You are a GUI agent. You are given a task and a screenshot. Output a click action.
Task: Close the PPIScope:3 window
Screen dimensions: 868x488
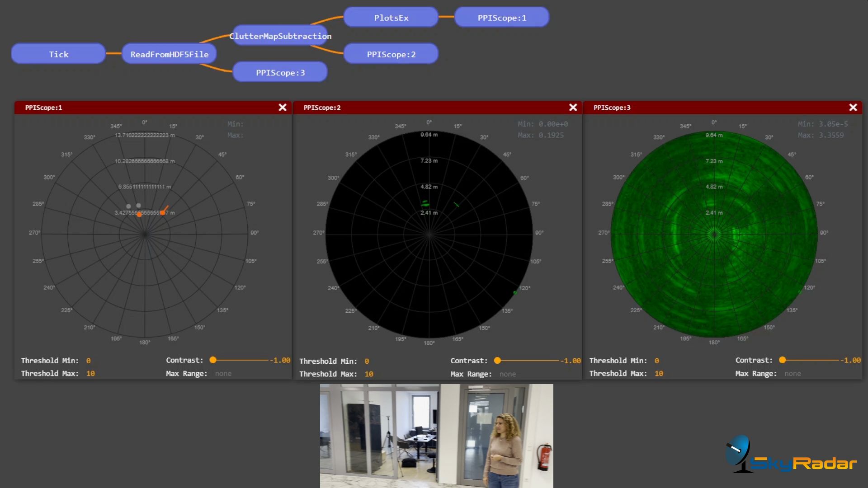(x=854, y=108)
